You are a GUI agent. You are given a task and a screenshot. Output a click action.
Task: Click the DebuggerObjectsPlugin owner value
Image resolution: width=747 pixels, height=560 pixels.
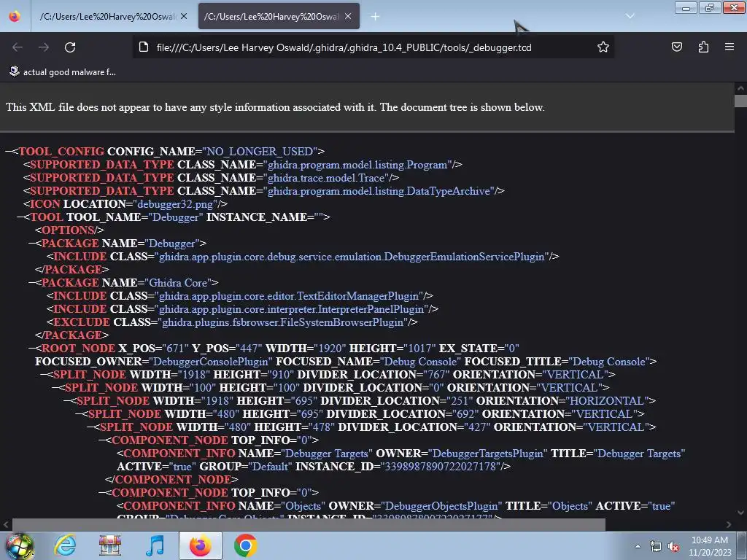click(x=441, y=506)
